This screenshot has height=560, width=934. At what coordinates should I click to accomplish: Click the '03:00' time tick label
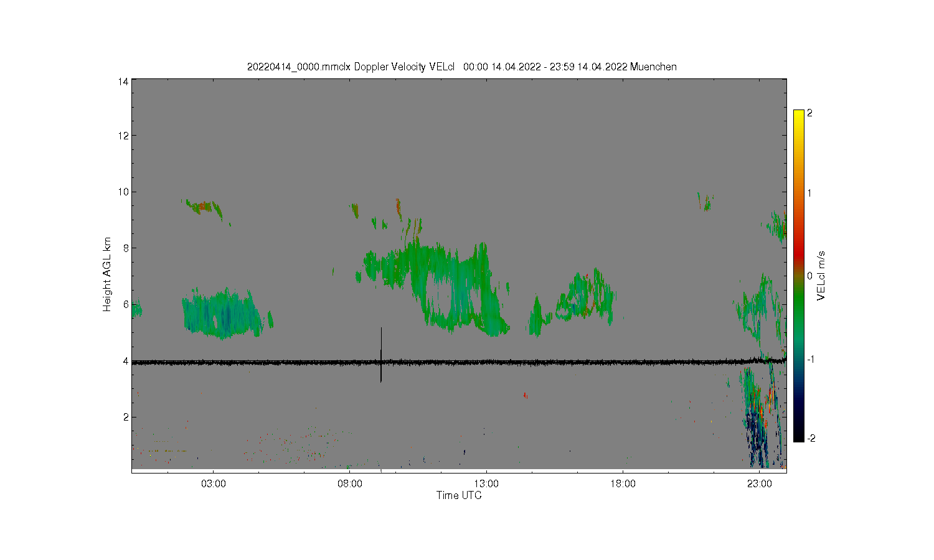click(214, 484)
